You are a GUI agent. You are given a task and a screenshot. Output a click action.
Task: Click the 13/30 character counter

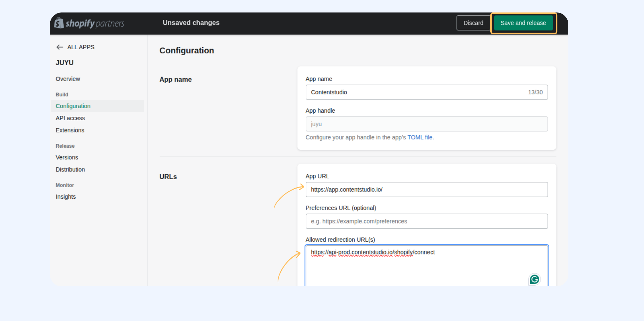point(535,92)
